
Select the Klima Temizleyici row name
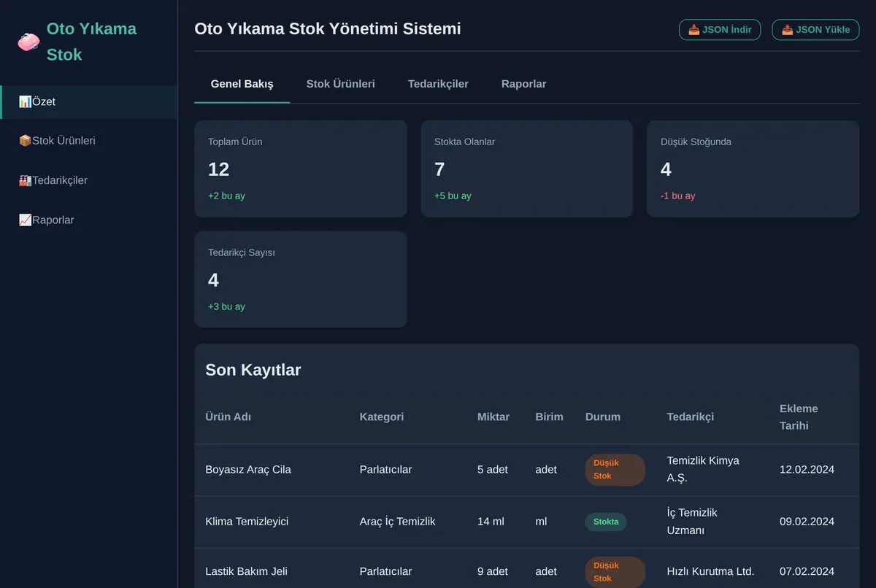247,522
